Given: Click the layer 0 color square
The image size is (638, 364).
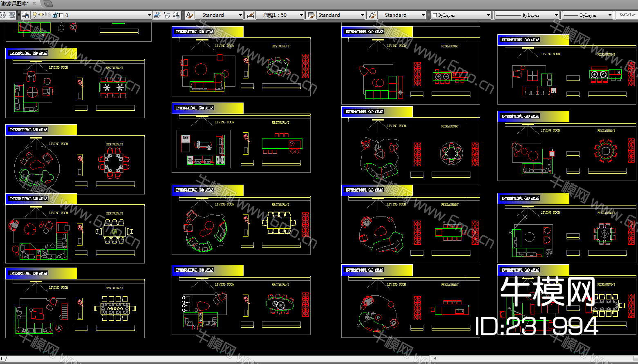Looking at the screenshot, I should (61, 15).
